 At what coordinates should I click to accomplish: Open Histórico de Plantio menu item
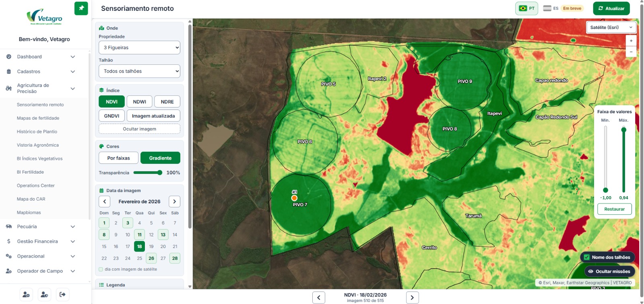click(x=37, y=132)
